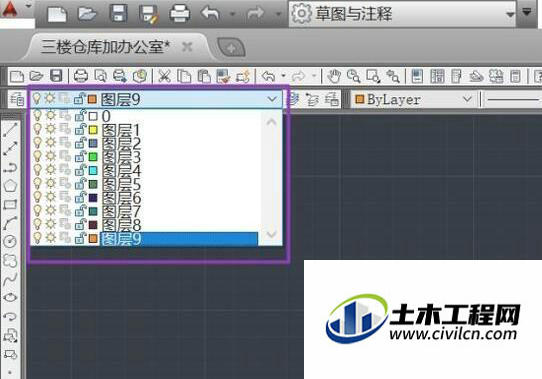The height and width of the screenshot is (379, 542).
Task: Click Cut scissors in standard toolbar
Action: click(x=164, y=76)
